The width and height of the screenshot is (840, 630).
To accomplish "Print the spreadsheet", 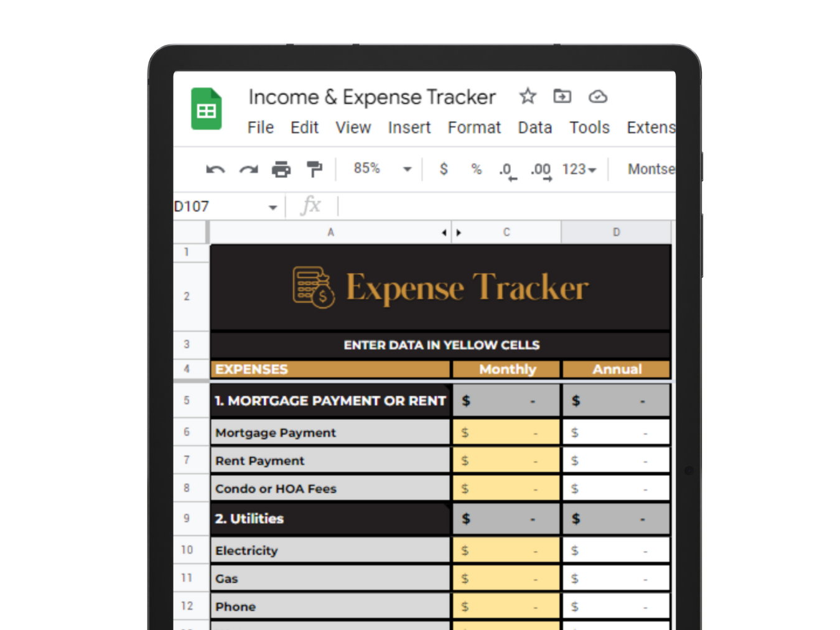I will (281, 169).
